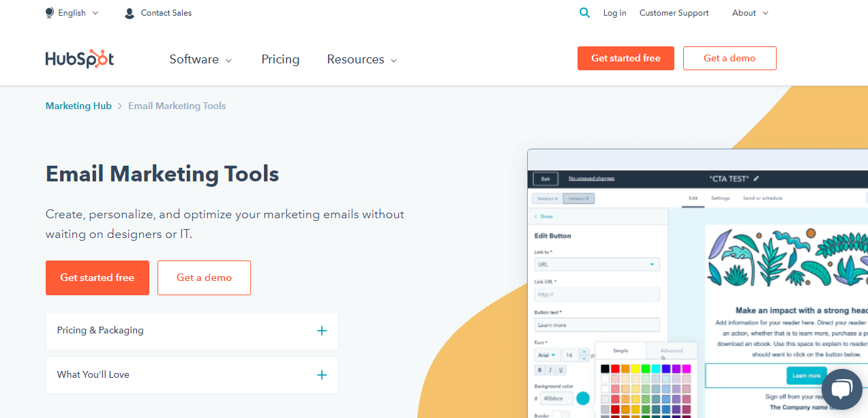
Task: Click Get started free in header bar
Action: pyautogui.click(x=626, y=58)
